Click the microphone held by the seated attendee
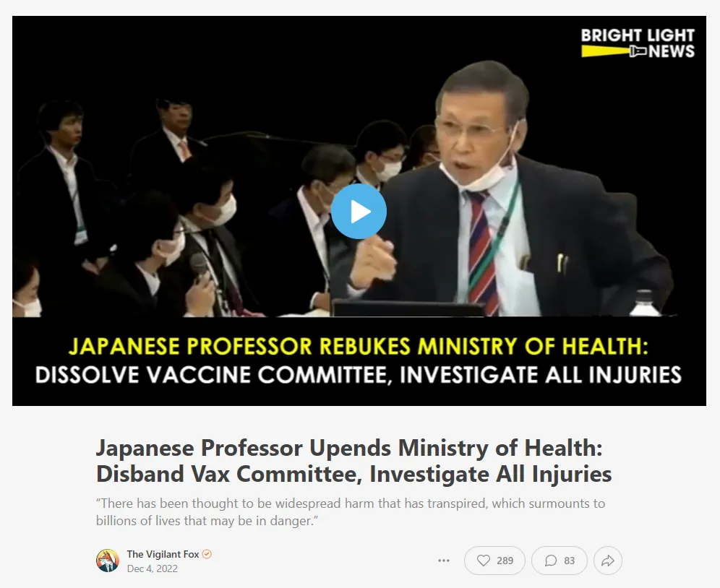 (x=200, y=265)
